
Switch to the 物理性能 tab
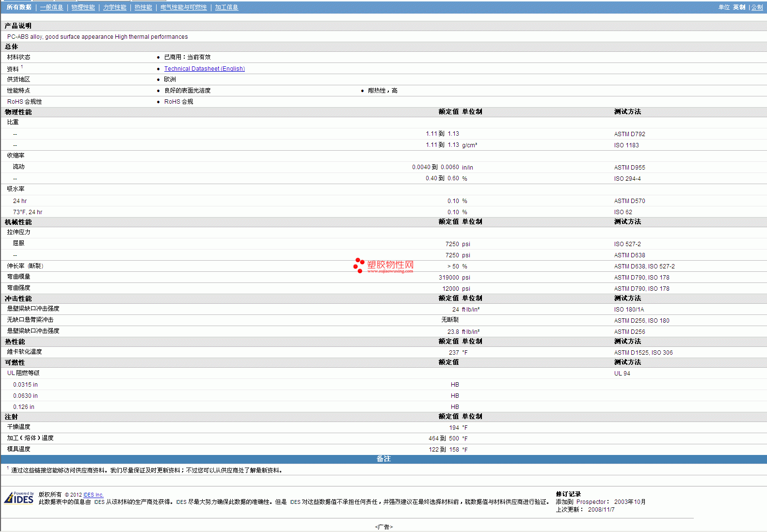pyautogui.click(x=83, y=7)
